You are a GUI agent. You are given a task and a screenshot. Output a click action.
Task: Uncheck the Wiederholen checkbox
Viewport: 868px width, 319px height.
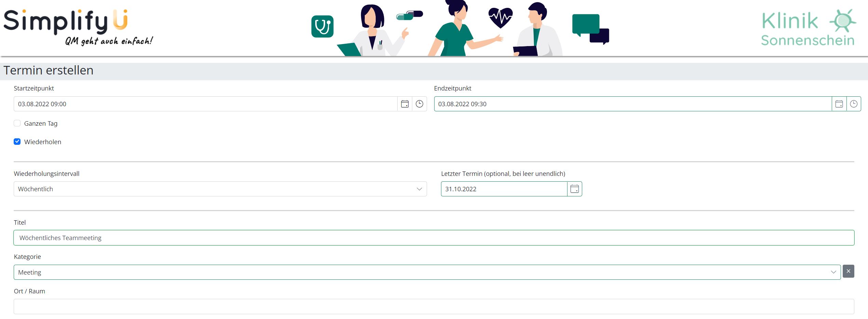pos(17,142)
